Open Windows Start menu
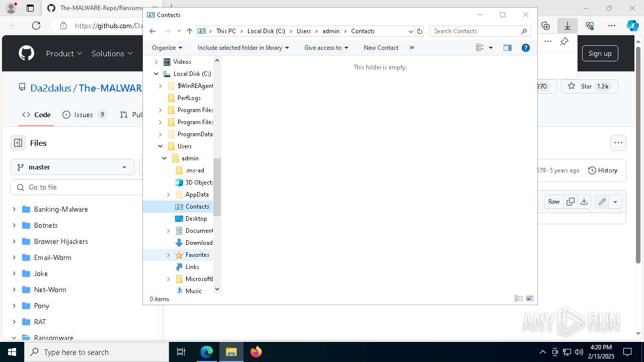644x362 pixels. point(12,352)
